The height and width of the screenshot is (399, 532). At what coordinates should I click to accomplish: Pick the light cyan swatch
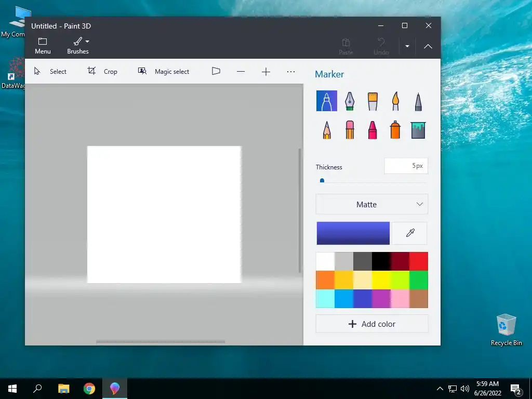325,299
